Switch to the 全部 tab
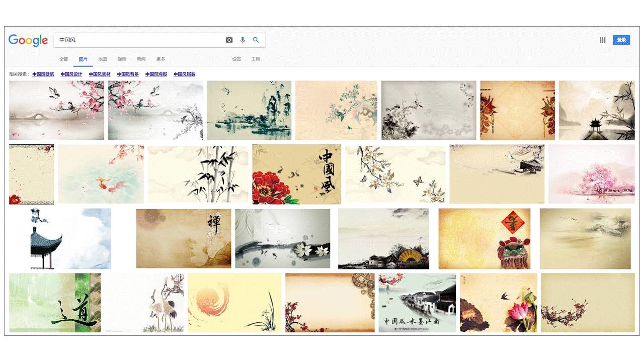 click(x=64, y=59)
